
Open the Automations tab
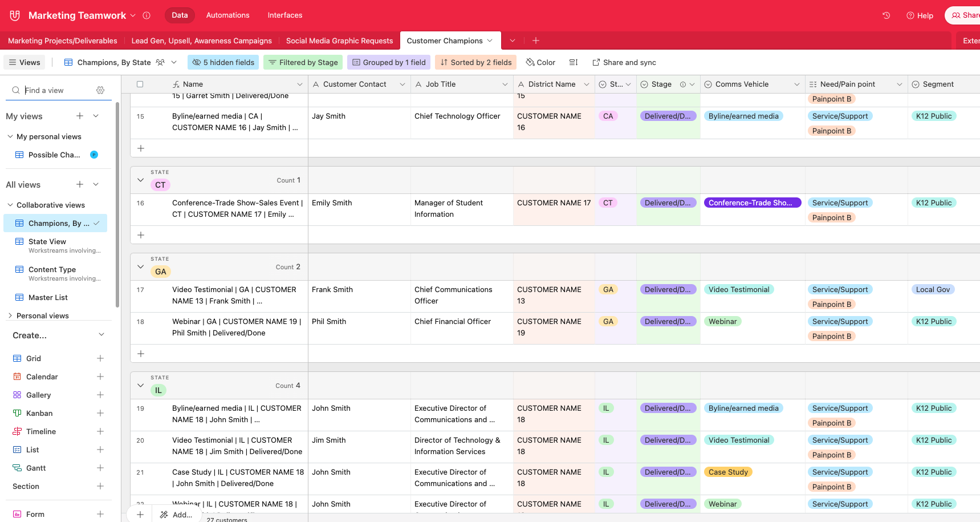pyautogui.click(x=227, y=15)
